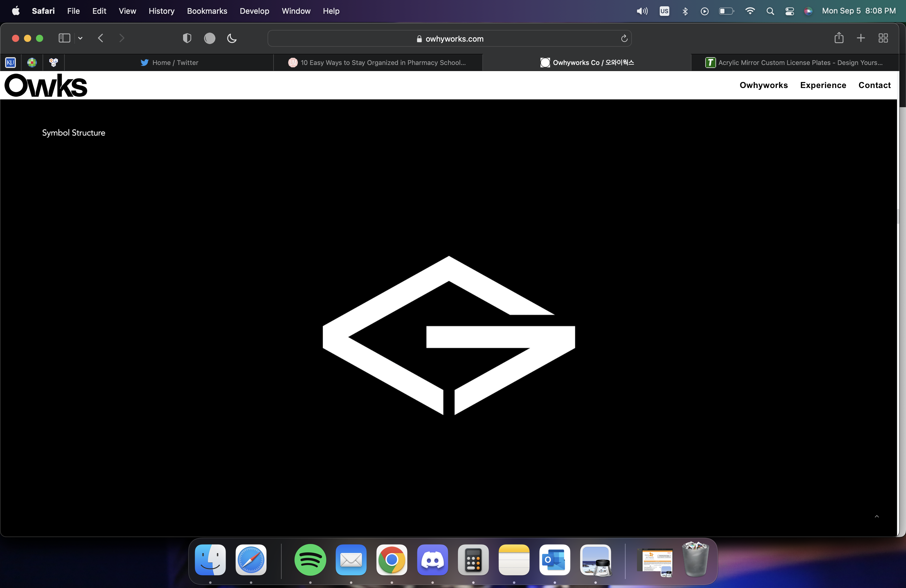Image resolution: width=906 pixels, height=588 pixels.
Task: Open the Owhyworks nav link
Action: [763, 85]
